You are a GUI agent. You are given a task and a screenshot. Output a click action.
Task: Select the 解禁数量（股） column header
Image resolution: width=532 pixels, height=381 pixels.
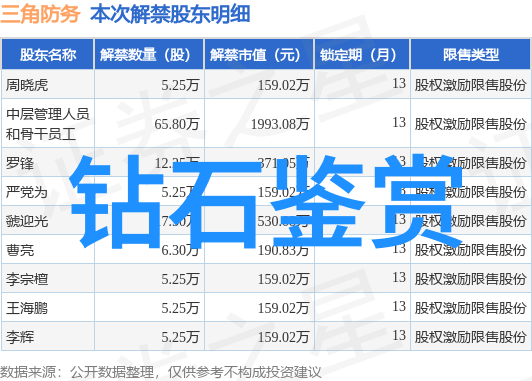click(x=149, y=55)
